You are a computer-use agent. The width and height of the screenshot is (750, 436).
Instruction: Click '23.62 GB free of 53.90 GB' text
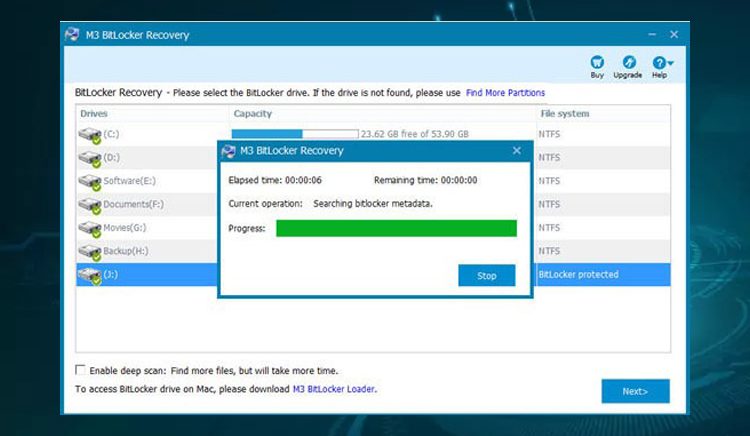pos(415,134)
